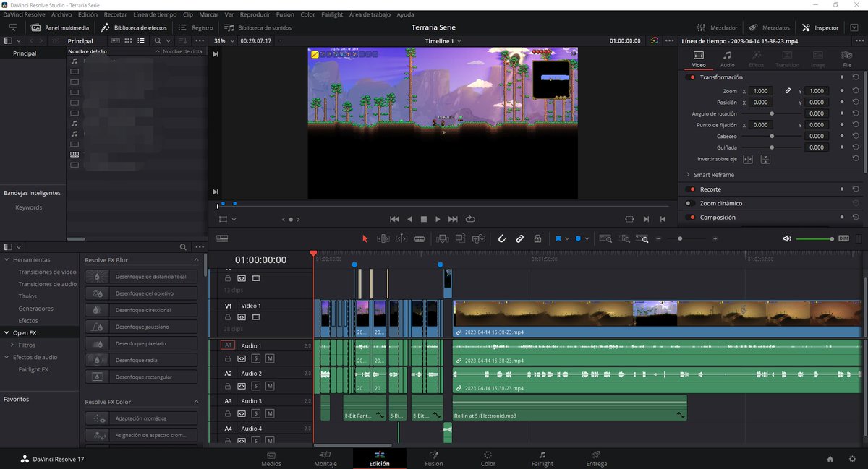The height and width of the screenshot is (469, 868).
Task: Collapse Resolve FX Blur category
Action: (196, 259)
